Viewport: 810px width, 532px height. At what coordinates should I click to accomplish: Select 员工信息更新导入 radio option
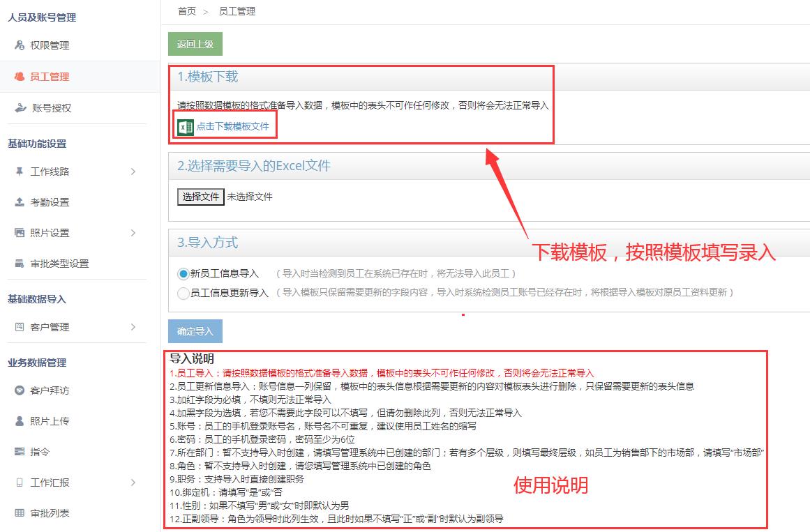coord(183,293)
